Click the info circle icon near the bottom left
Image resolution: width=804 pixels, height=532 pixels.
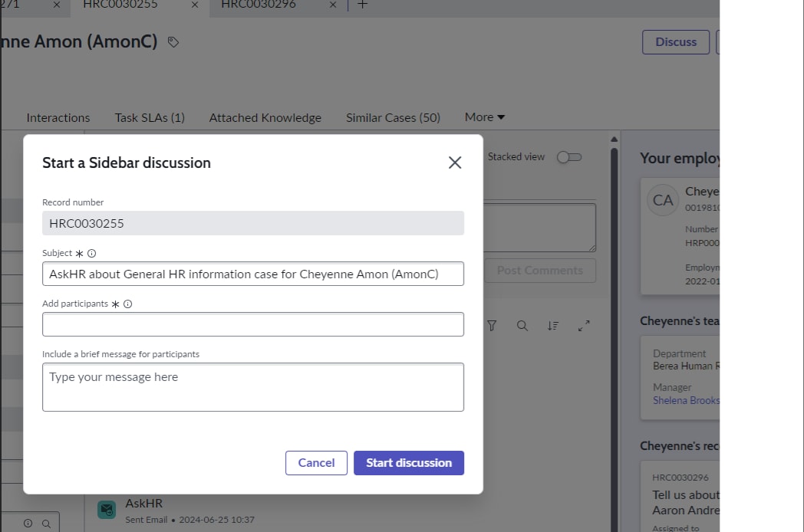(x=28, y=522)
